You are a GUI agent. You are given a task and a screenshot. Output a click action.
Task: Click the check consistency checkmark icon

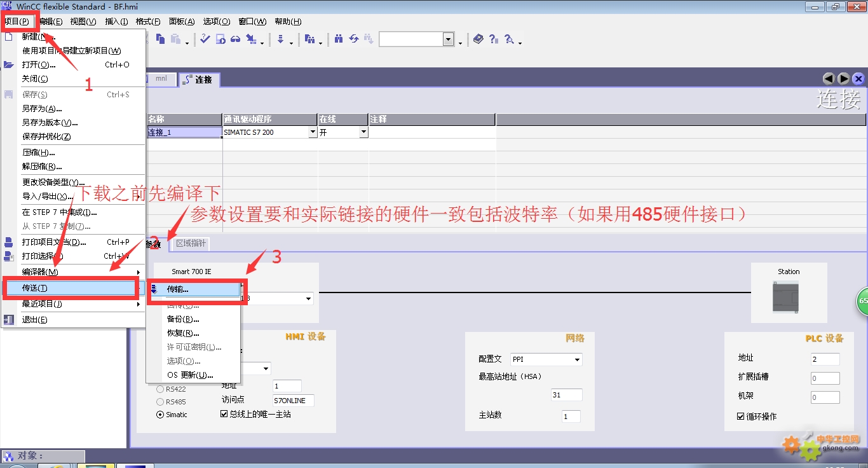pyautogui.click(x=205, y=39)
